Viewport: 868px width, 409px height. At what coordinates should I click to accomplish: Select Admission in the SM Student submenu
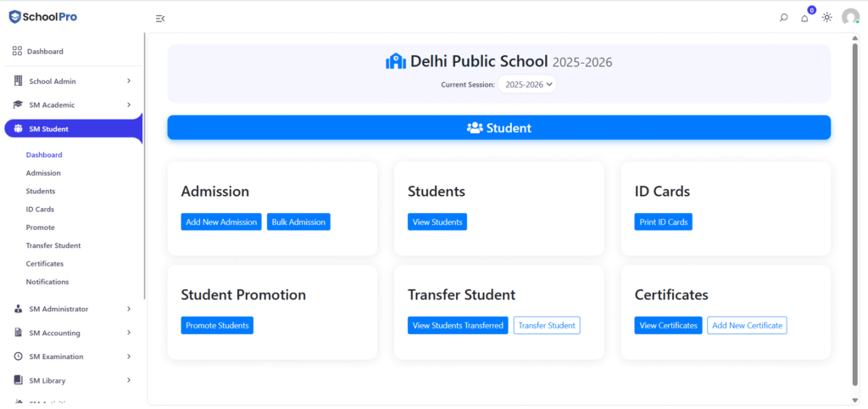point(43,173)
